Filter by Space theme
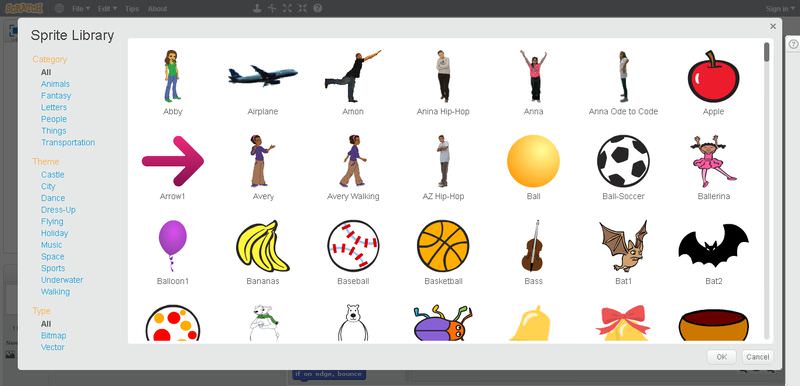Screen dimensions: 800x386 53,257
